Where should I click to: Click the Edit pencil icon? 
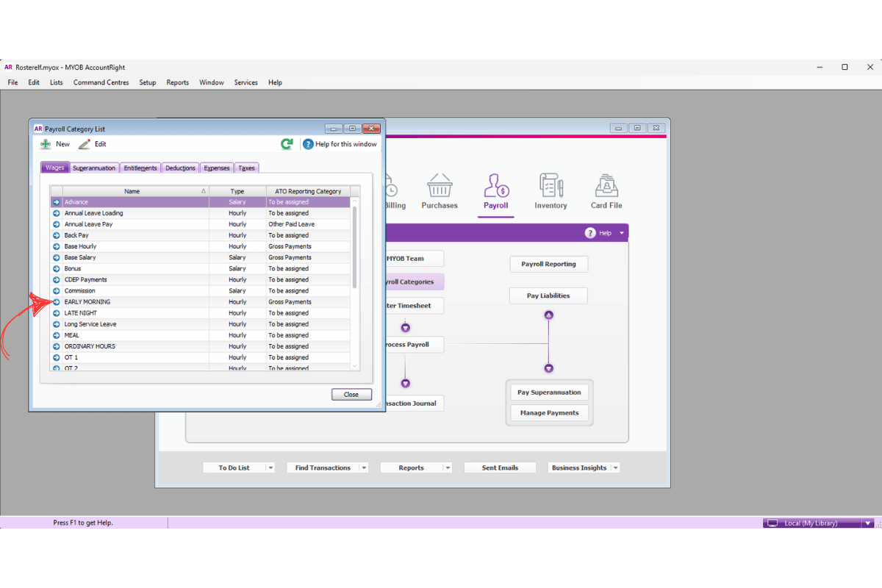(x=85, y=144)
